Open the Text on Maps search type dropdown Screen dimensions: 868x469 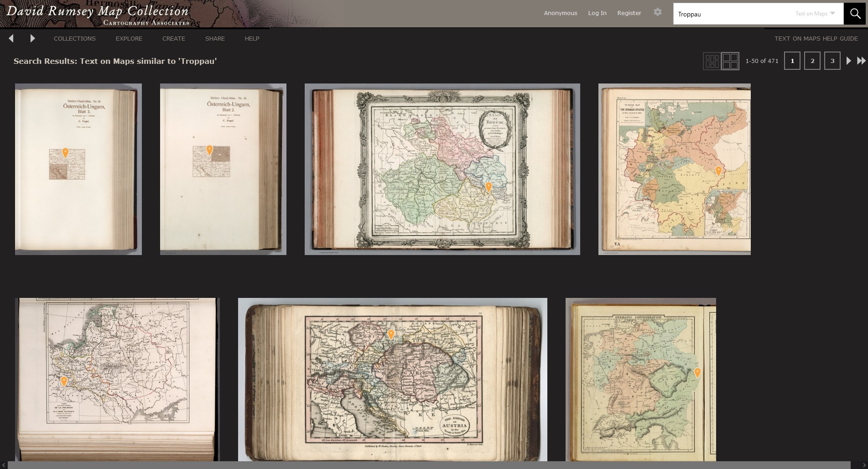pyautogui.click(x=815, y=14)
